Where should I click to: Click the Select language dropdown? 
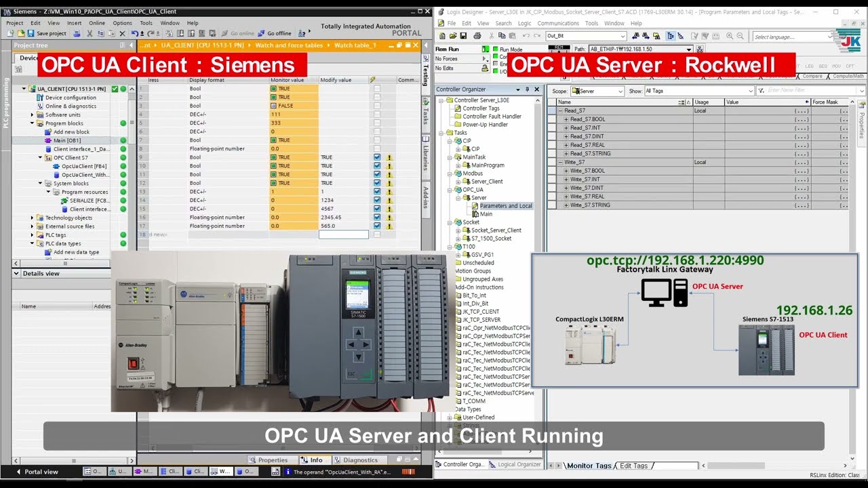coord(792,37)
